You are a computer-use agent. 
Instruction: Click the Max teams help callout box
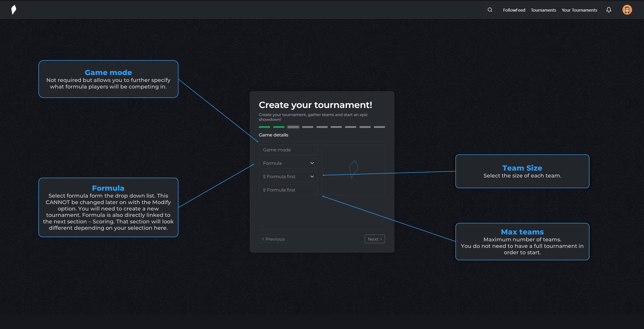[522, 242]
